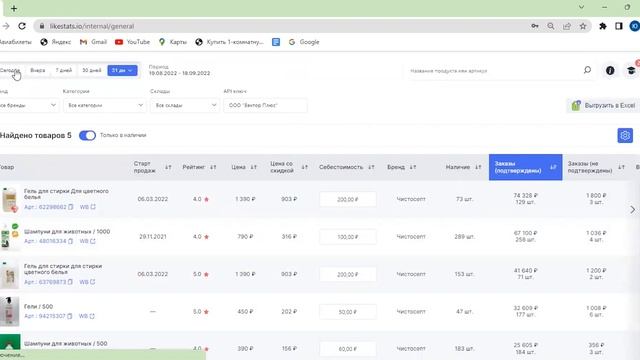Open the browser tab search chevron
This screenshot has width=640, height=360.
coord(581,7)
